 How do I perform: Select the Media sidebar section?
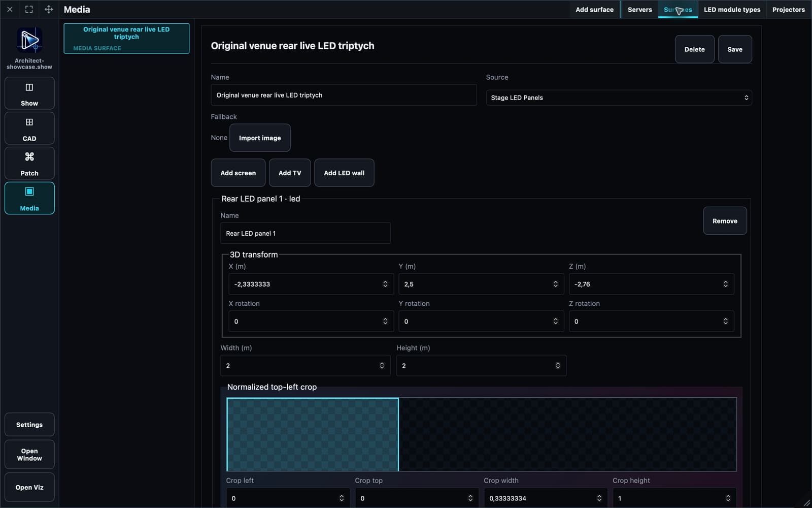point(29,198)
